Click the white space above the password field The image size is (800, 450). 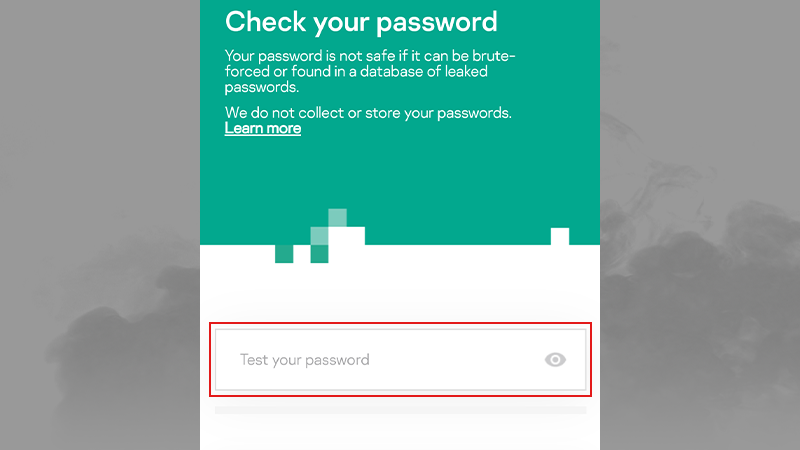pyautogui.click(x=400, y=295)
